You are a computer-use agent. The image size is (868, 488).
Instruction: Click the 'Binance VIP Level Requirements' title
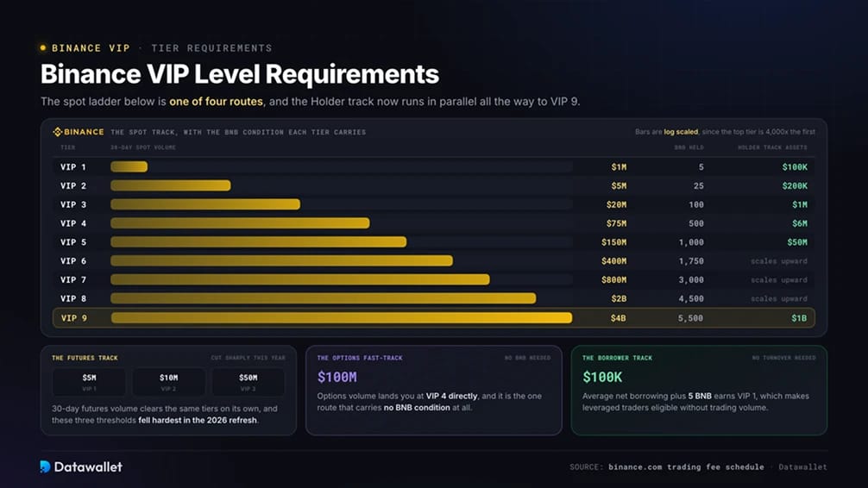coord(240,74)
